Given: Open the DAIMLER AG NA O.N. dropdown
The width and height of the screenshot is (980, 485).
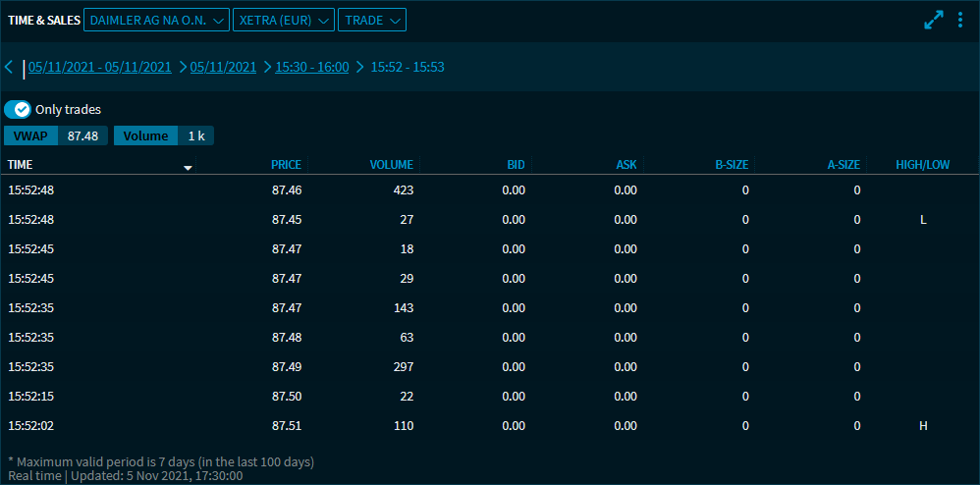Looking at the screenshot, I should point(157,20).
